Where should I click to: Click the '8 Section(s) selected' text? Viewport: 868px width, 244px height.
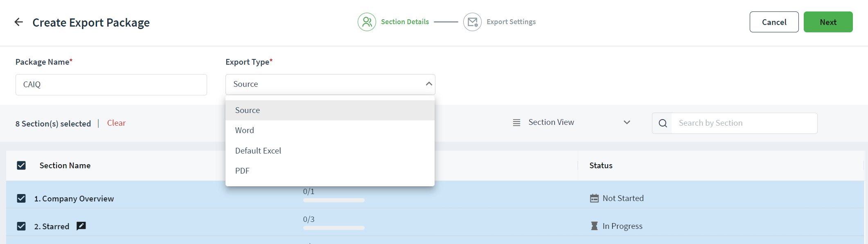[53, 124]
